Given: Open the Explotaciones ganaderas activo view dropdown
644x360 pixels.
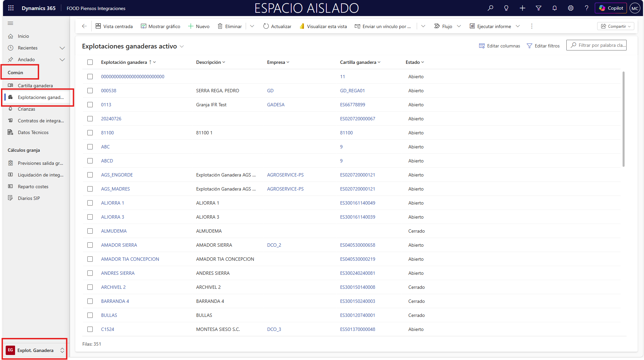Looking at the screenshot, I should tap(182, 46).
